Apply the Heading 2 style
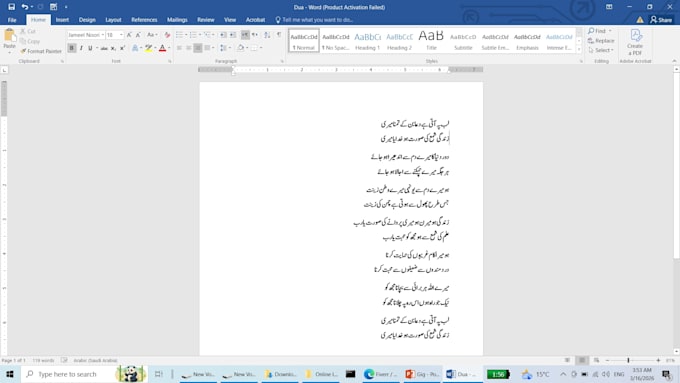 pyautogui.click(x=399, y=41)
